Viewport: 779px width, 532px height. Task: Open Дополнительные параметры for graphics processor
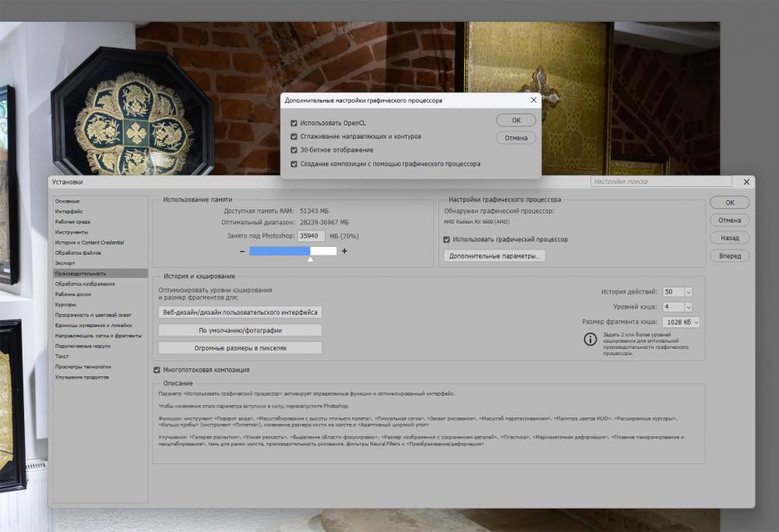coord(495,256)
